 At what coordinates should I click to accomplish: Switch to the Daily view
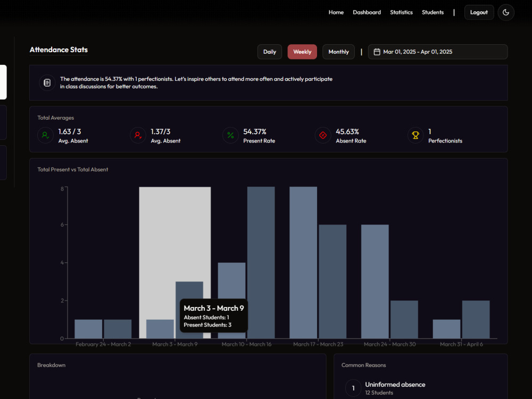click(x=270, y=52)
